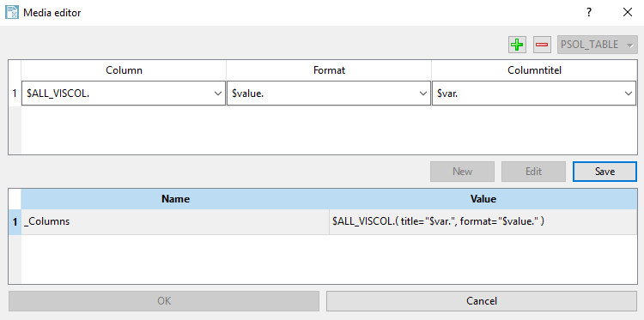
Task: Click the Name header in the lower table
Action: pos(175,199)
